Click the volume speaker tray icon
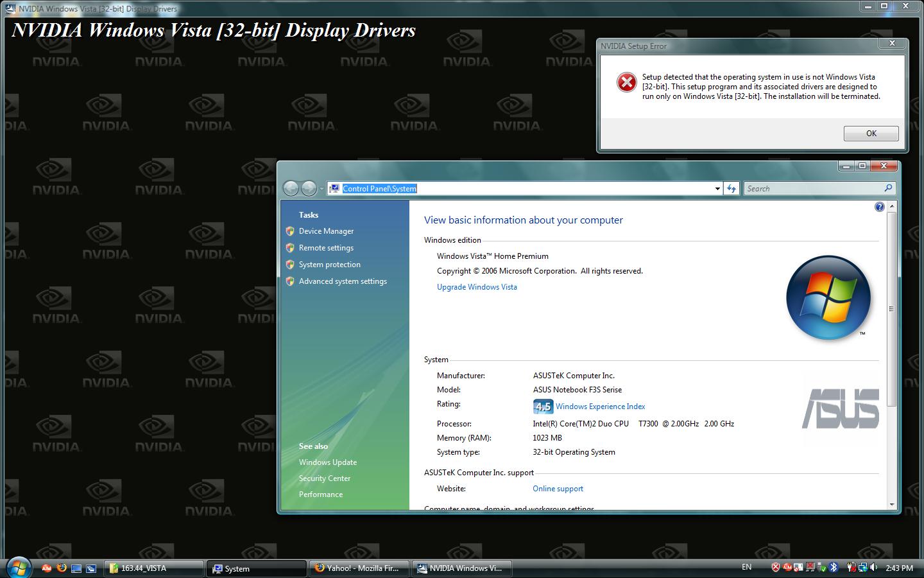Viewport: 924px width, 578px height. point(874,567)
